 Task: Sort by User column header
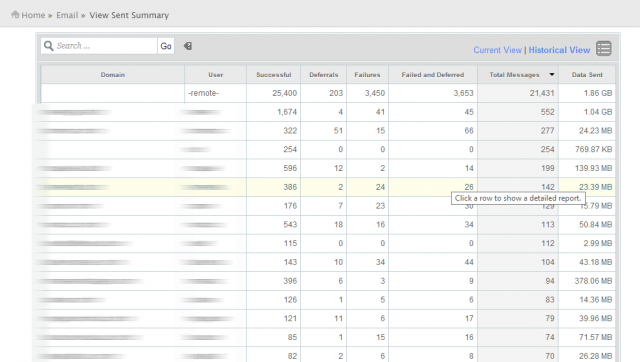216,75
